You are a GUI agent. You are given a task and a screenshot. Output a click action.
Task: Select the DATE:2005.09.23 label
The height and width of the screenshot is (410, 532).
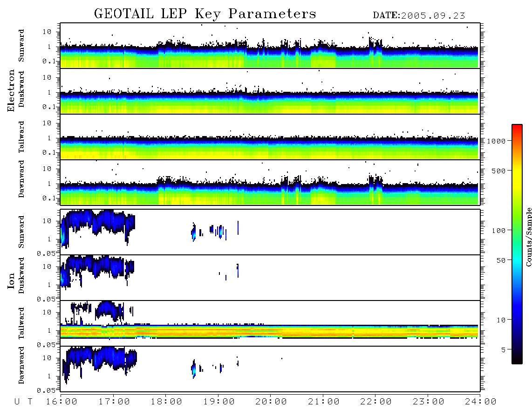coord(419,16)
